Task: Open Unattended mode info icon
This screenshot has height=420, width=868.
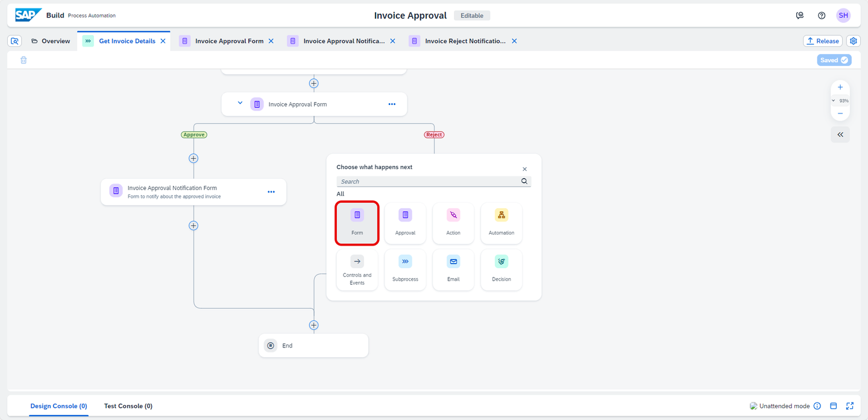Action: pos(817,406)
